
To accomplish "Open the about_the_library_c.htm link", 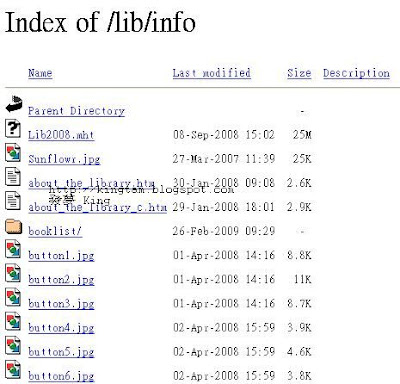I will tap(97, 207).
